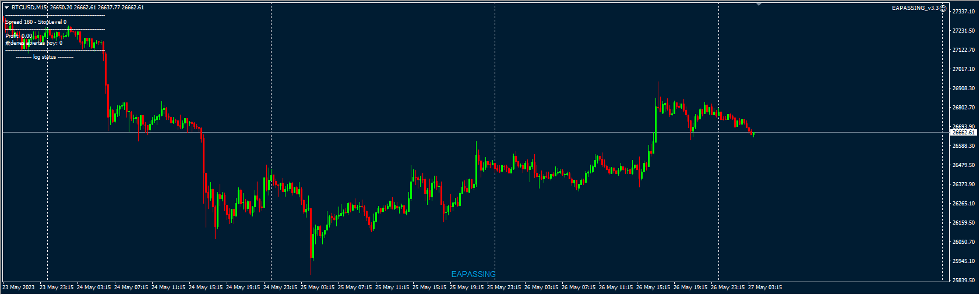Viewport: 980px width, 295px height.
Task: Click the '27 May 03:15' time label
Action: click(x=765, y=287)
